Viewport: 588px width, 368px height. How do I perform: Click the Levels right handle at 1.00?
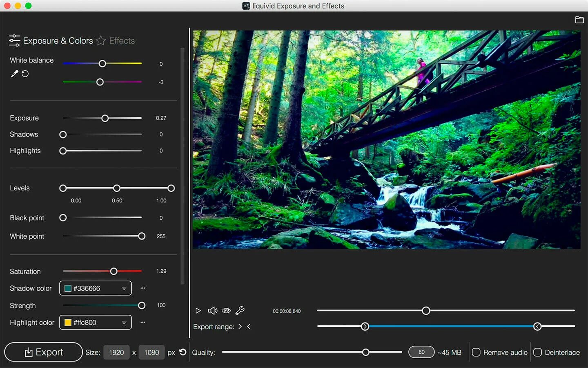click(x=171, y=188)
